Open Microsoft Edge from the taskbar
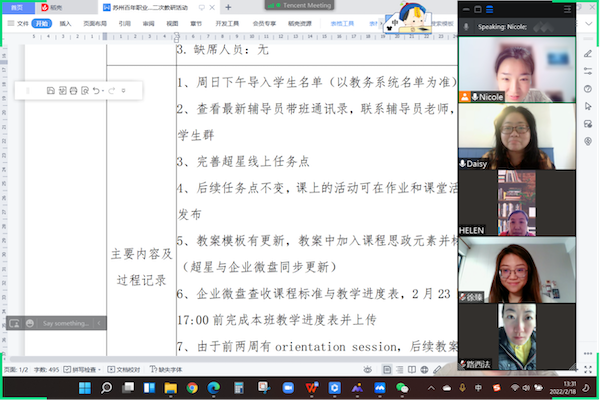 [x=214, y=387]
